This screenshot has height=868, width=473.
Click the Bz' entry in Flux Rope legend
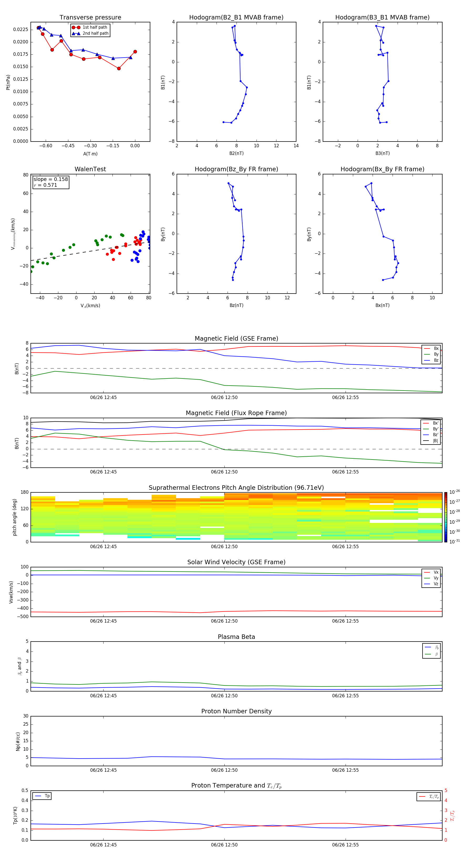(x=431, y=435)
